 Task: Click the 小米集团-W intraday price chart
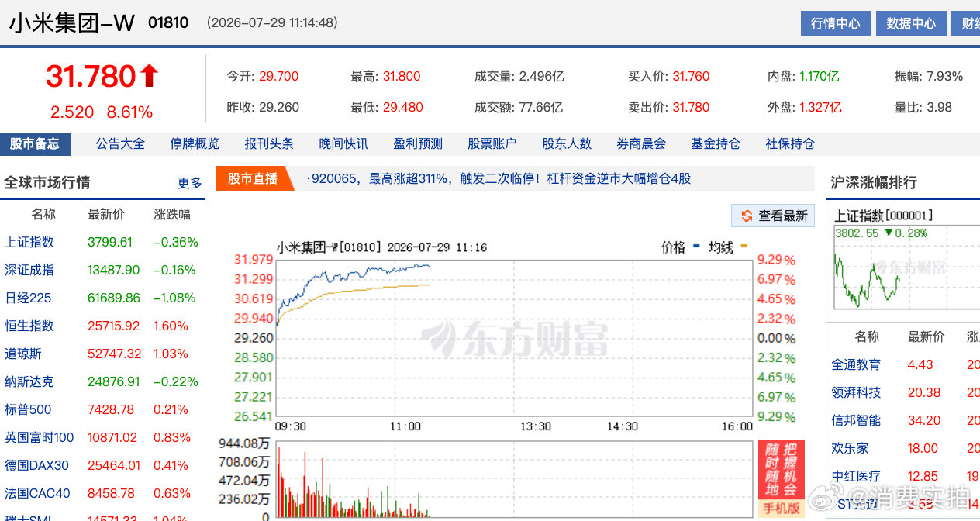coord(514,338)
